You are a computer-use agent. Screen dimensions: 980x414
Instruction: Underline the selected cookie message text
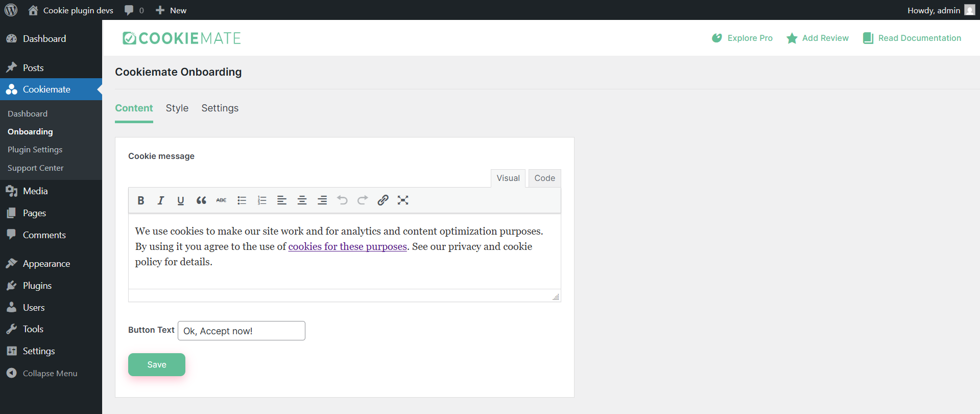point(181,200)
